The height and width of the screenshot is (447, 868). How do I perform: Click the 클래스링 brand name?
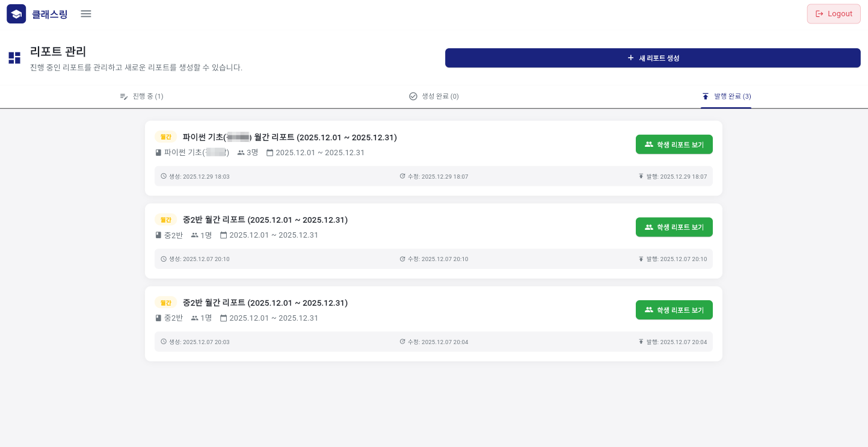tap(50, 14)
